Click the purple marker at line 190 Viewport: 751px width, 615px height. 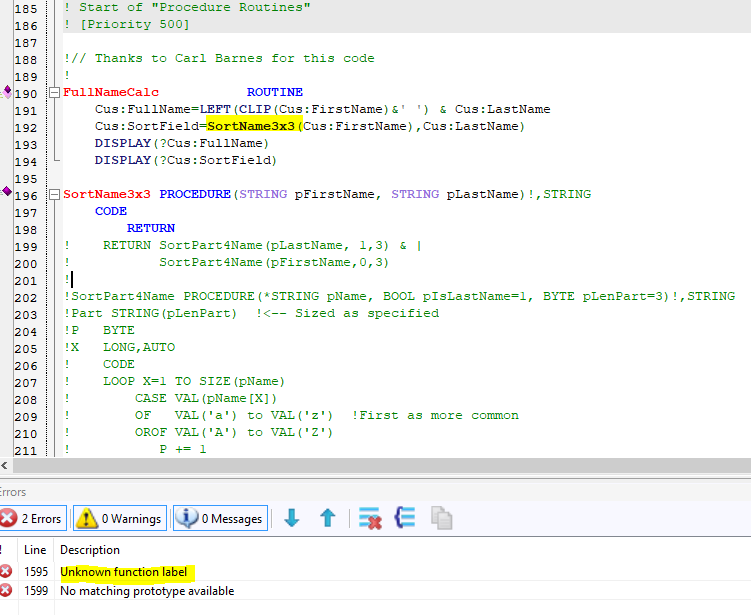(7, 91)
